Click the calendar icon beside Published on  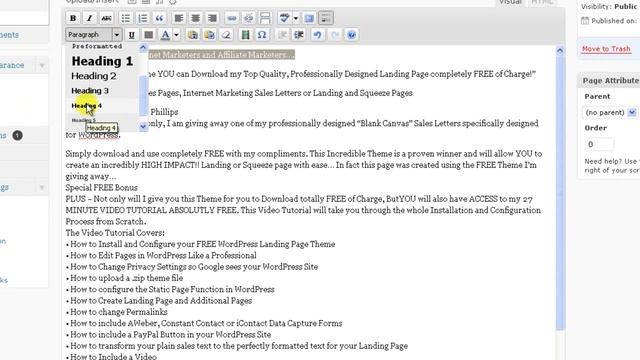click(585, 21)
